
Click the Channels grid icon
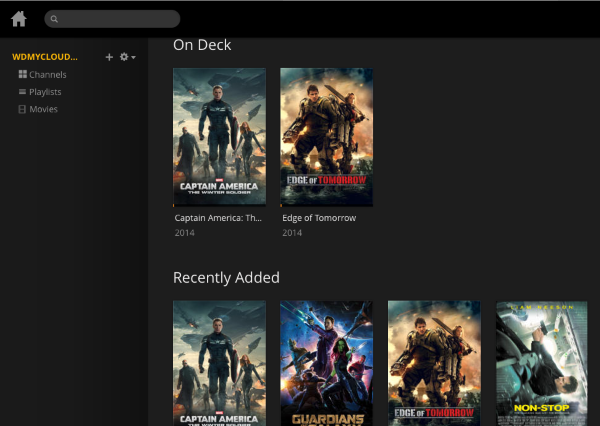tap(23, 74)
